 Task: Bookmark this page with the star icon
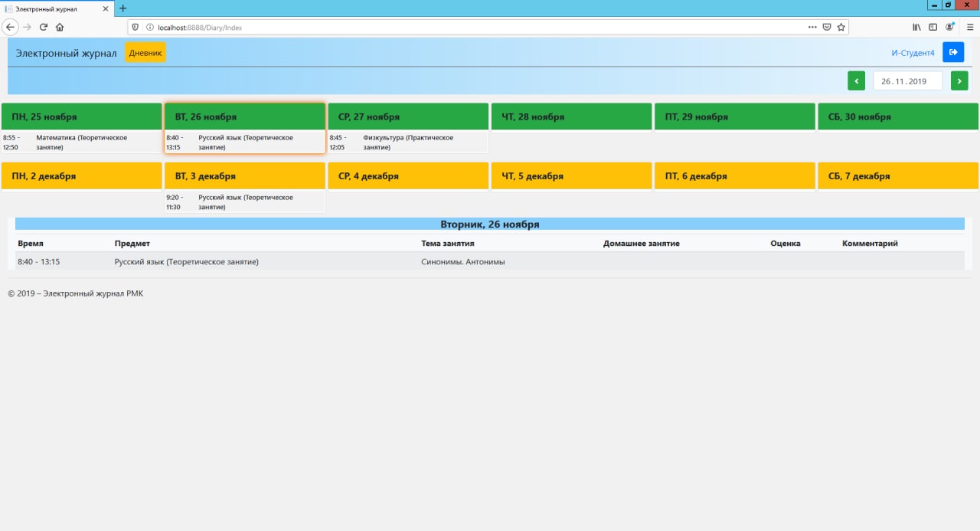pos(841,27)
